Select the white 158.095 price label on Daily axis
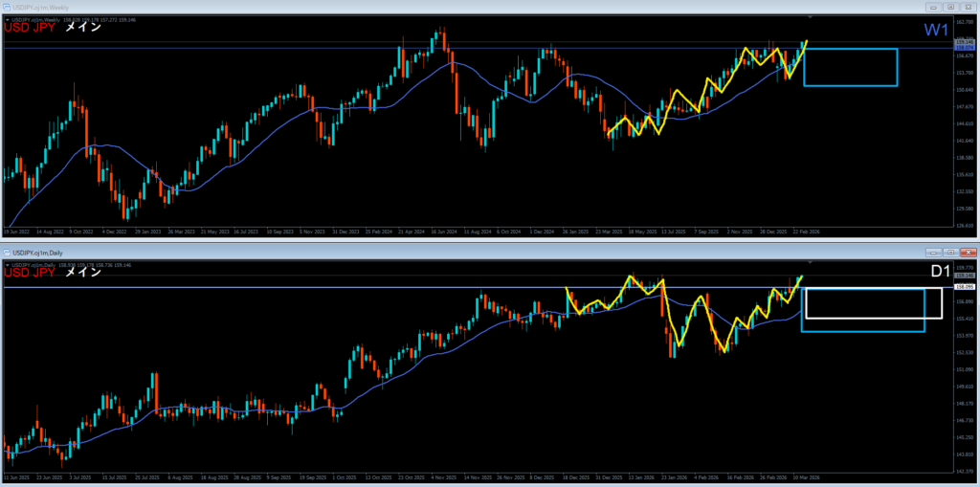 click(x=966, y=287)
